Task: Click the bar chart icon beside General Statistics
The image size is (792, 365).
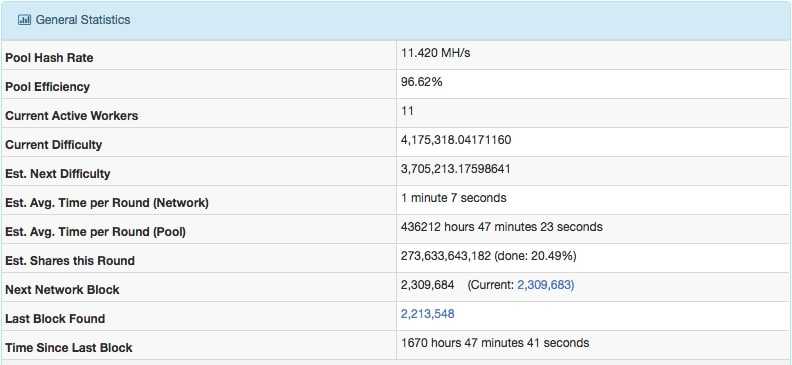Action: point(24,20)
